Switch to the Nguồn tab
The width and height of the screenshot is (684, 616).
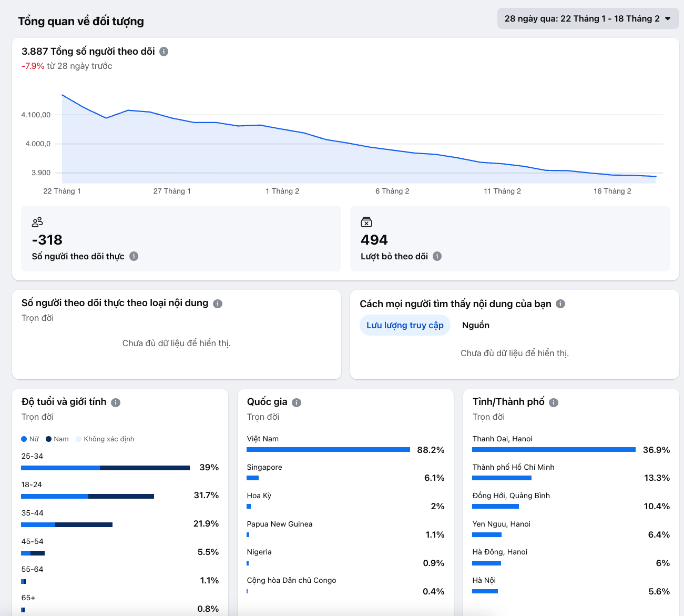pos(475,325)
